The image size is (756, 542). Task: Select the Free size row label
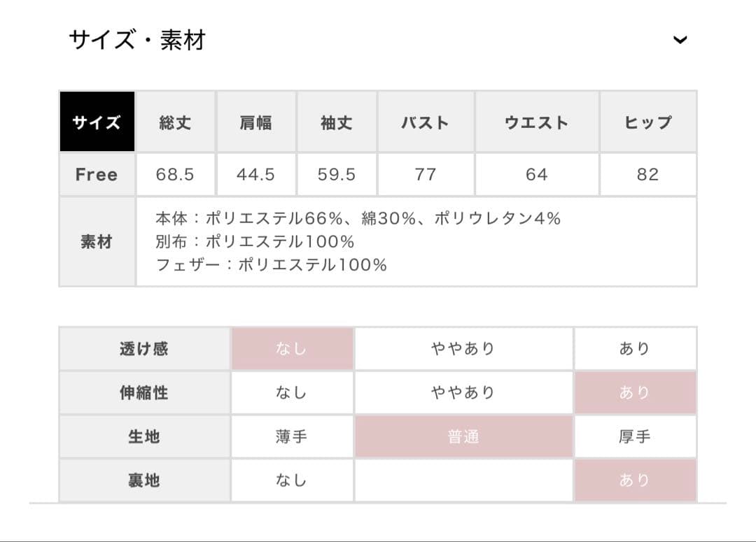coord(97,174)
